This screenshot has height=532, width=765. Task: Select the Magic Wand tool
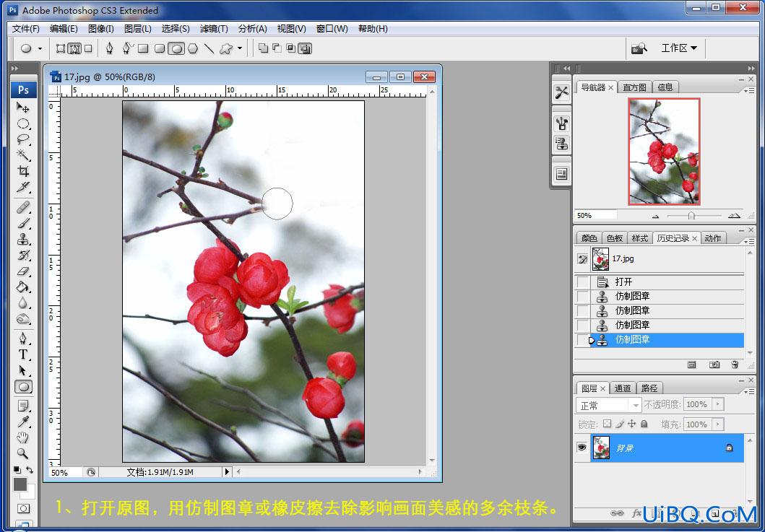click(x=23, y=155)
